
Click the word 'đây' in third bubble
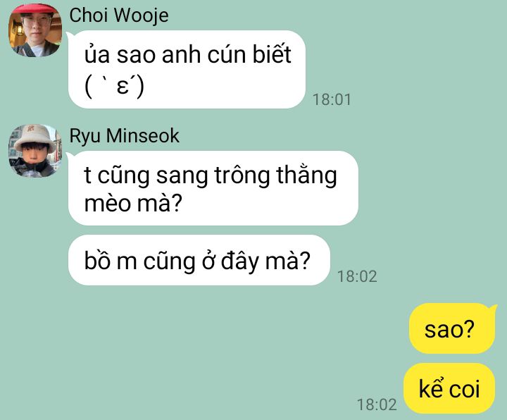[x=240, y=261]
